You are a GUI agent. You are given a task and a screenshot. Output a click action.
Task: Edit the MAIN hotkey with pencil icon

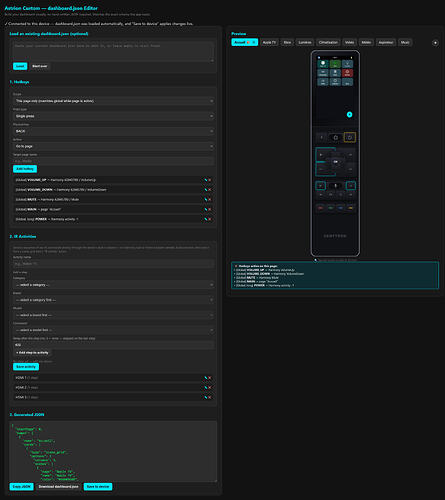tap(206, 209)
